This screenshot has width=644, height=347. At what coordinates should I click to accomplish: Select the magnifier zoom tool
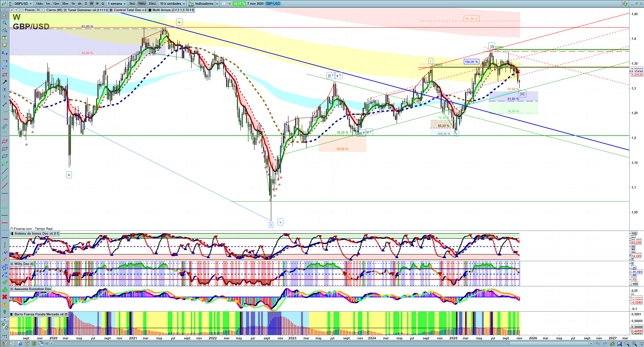tap(5, 23)
